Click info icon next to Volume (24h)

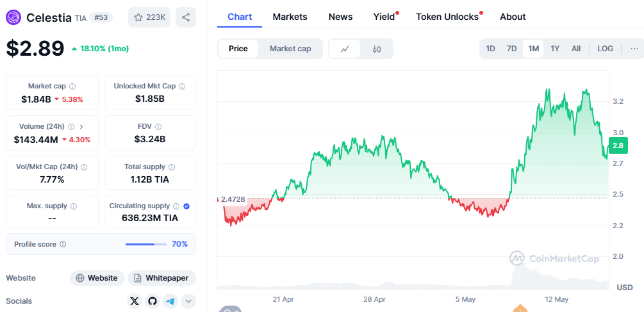(x=71, y=126)
